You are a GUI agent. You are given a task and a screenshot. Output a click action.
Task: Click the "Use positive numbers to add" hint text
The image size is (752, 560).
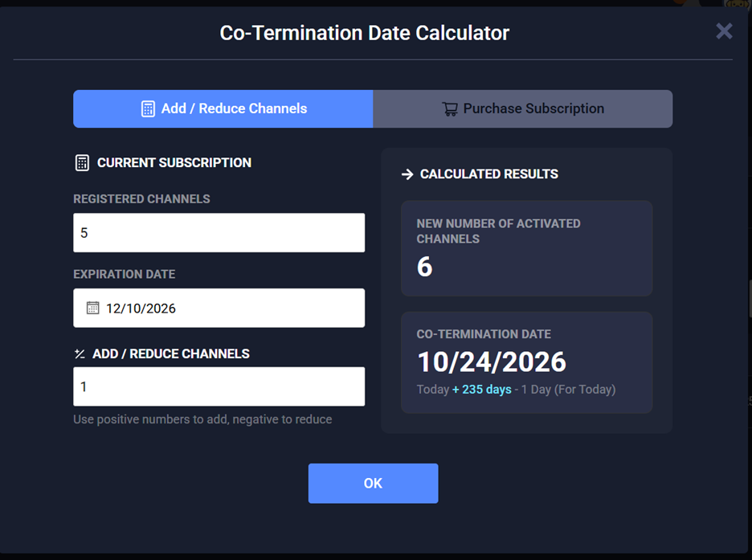[202, 419]
